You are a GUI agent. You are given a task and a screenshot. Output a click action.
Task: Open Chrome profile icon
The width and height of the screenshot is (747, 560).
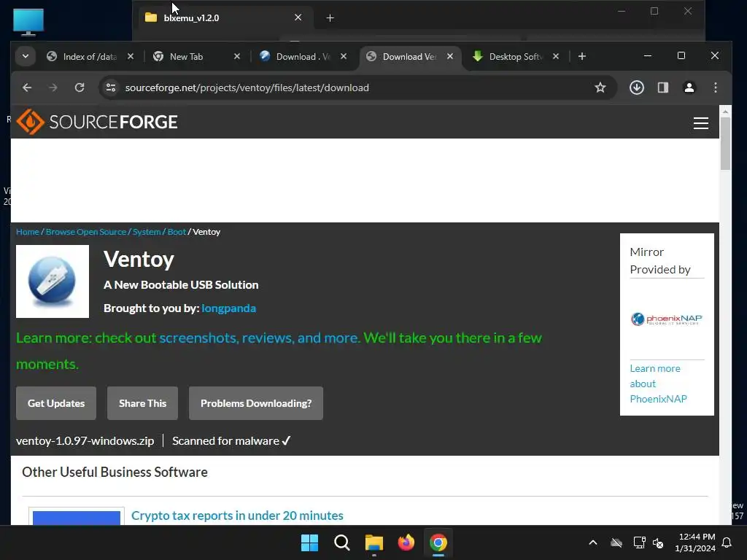(x=689, y=87)
